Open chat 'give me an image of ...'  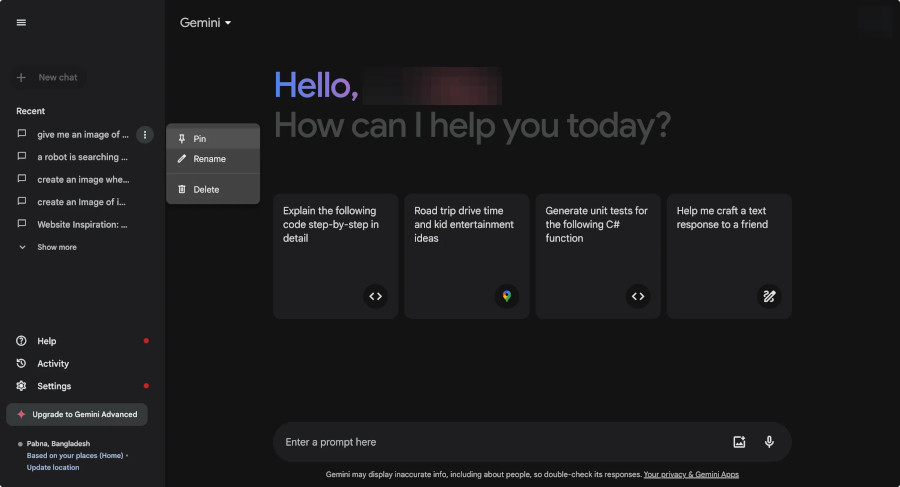[83, 134]
